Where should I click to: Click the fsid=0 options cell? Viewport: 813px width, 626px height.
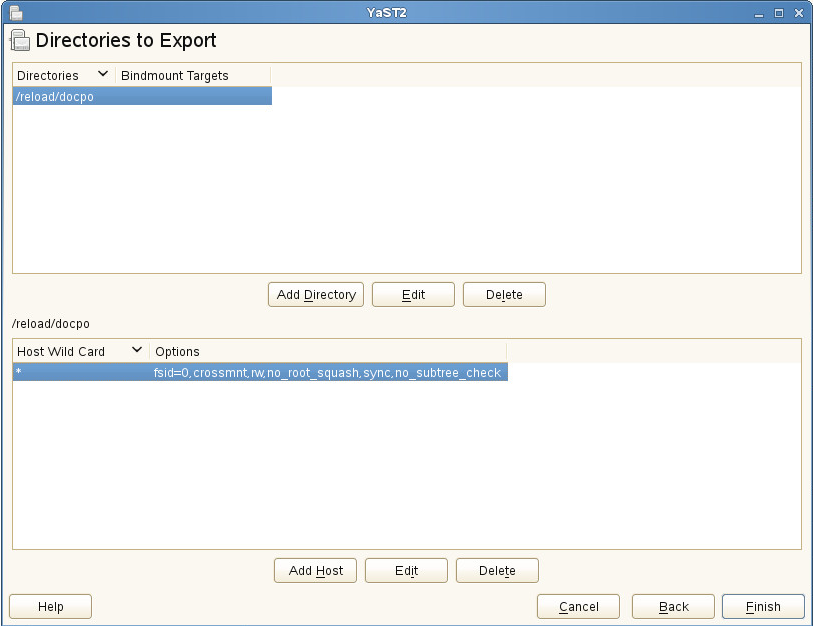(x=327, y=373)
